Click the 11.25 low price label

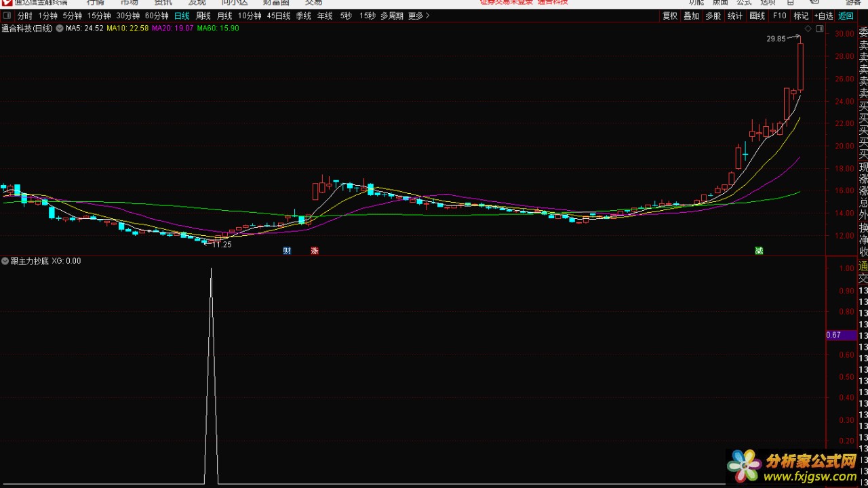tap(222, 245)
